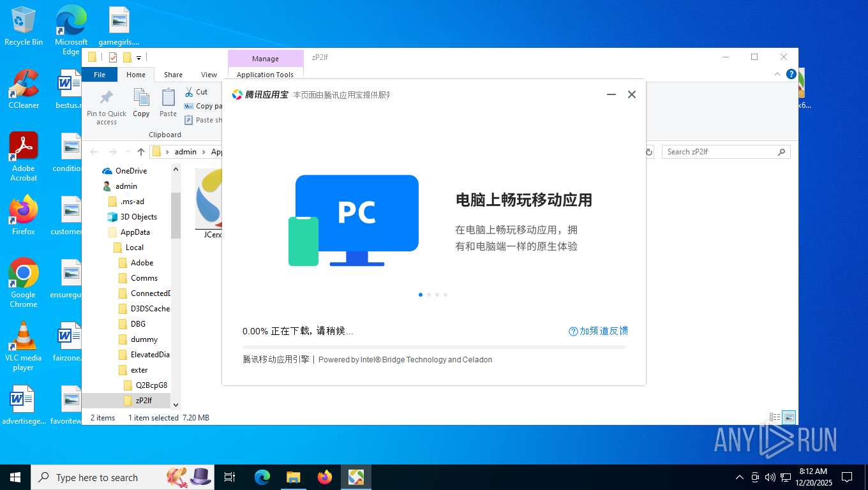Click Manage contextual tab
The height and width of the screenshot is (490, 868).
pos(266,59)
